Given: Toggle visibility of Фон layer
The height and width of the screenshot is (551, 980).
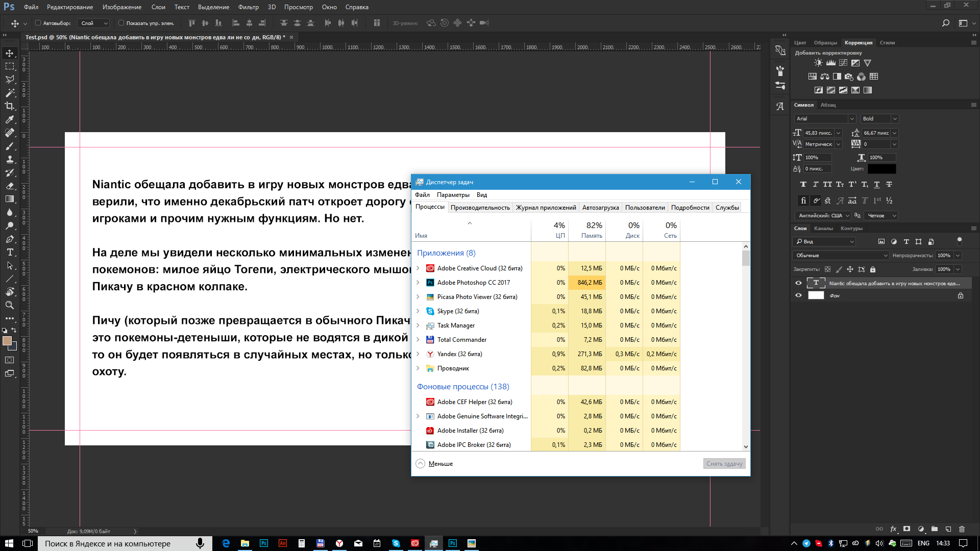Looking at the screenshot, I should (x=798, y=295).
